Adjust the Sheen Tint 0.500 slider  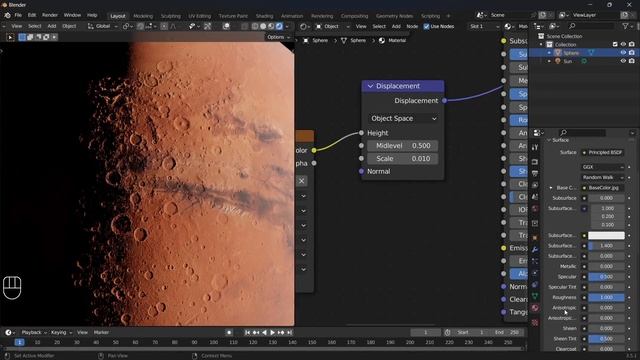(x=606, y=339)
